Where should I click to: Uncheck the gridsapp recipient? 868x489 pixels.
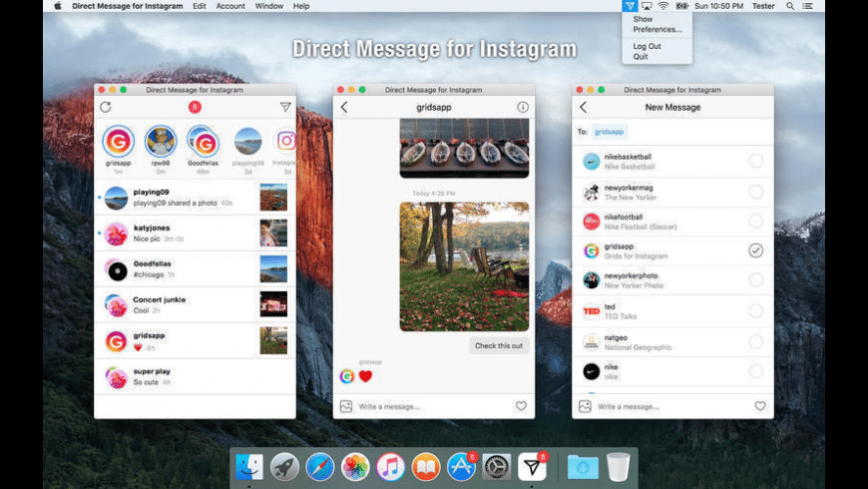pos(755,250)
